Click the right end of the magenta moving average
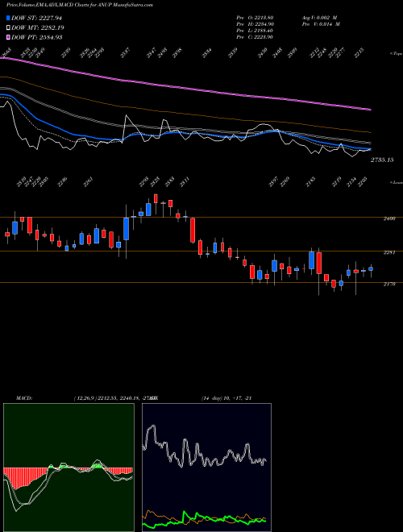403x532 pixels. [x=370, y=110]
